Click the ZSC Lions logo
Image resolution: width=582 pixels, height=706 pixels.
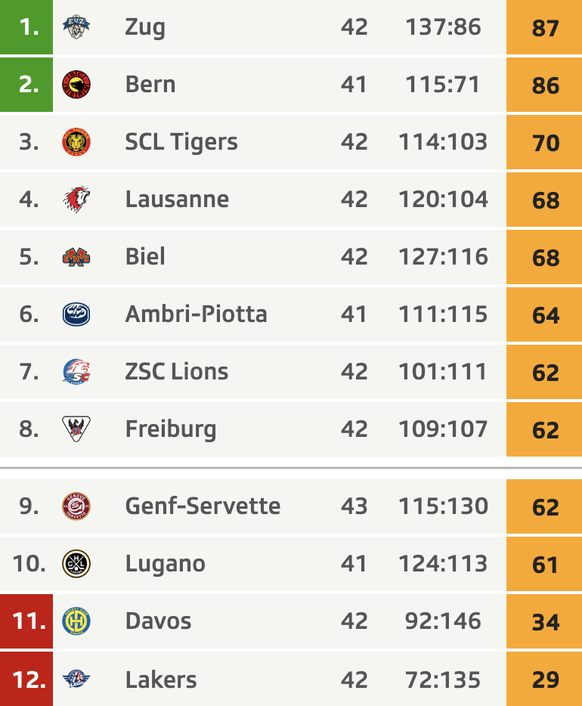coord(76,372)
